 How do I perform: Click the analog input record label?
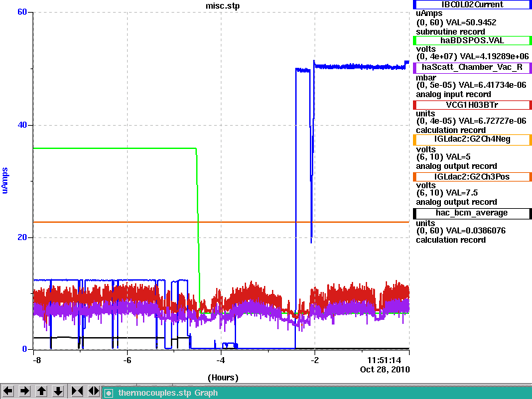[x=454, y=94]
